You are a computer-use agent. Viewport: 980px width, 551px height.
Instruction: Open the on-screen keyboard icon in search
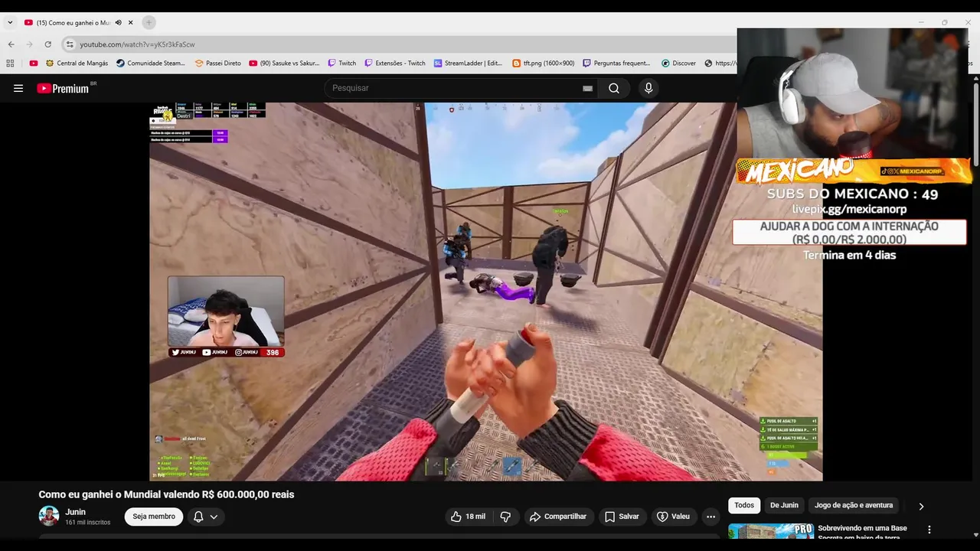point(587,88)
